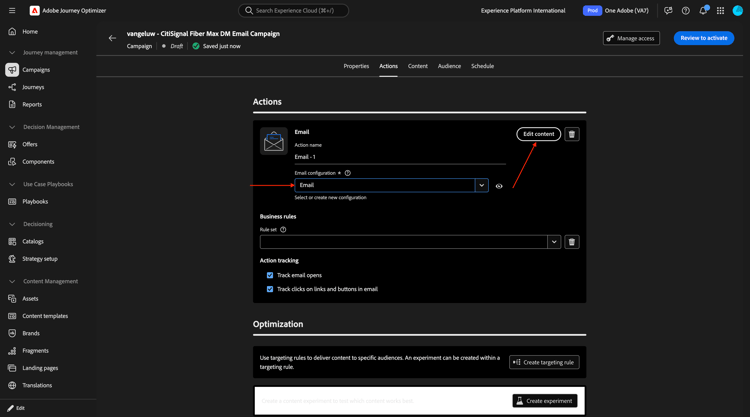Delete the Email action with trash icon
Image resolution: width=750 pixels, height=417 pixels.
[x=572, y=134]
